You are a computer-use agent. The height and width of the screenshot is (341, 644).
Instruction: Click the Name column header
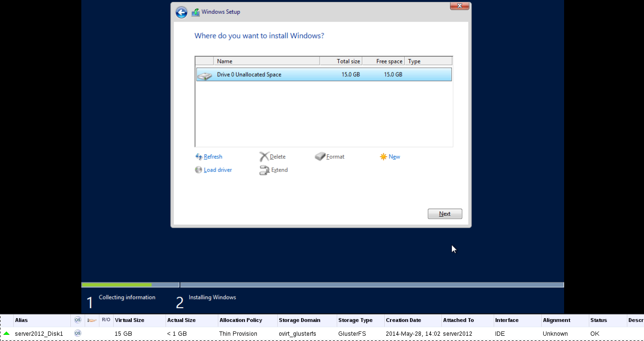[x=266, y=61]
